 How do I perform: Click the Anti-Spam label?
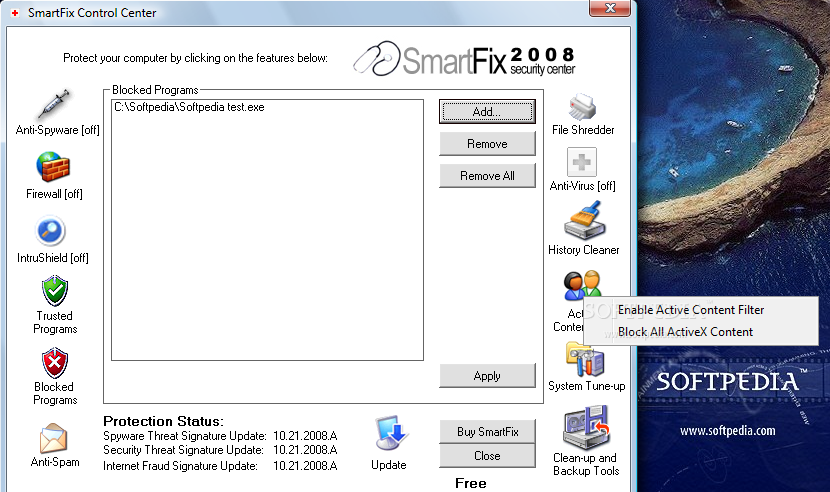click(55, 462)
